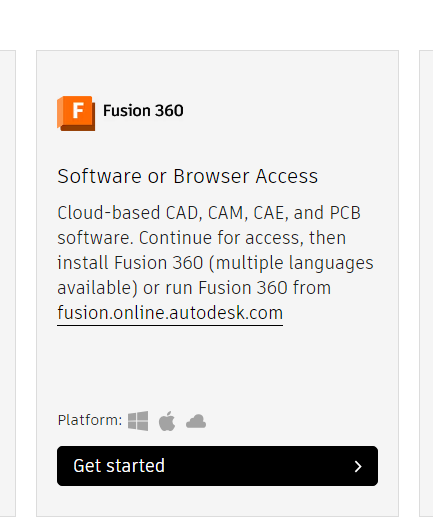433x521 pixels.
Task: Click the orange Fusion 360 logo icon
Action: click(x=76, y=113)
